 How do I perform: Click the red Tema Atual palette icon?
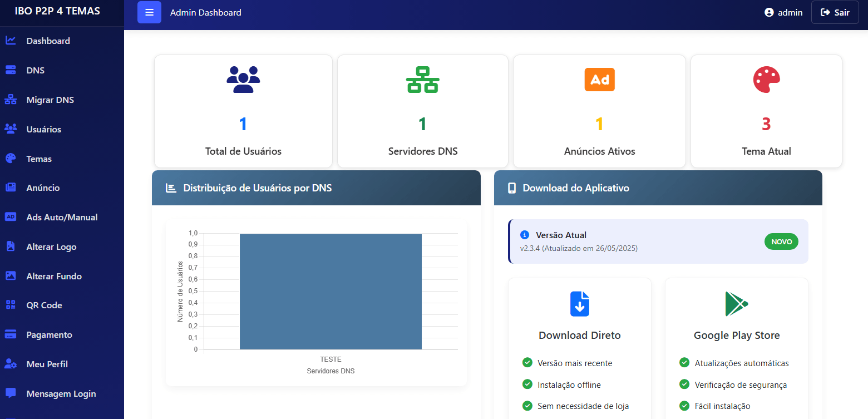766,80
